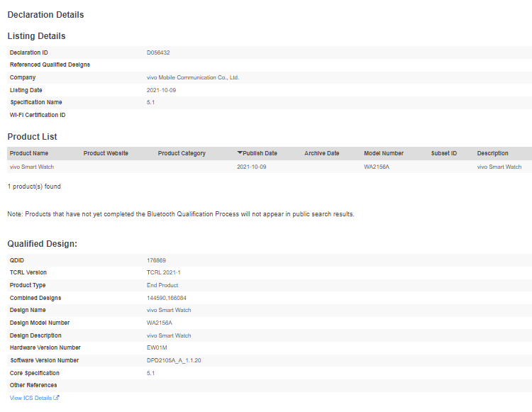The height and width of the screenshot is (412, 532).
Task: Click the Hardware Version Number label
Action: 45,348
